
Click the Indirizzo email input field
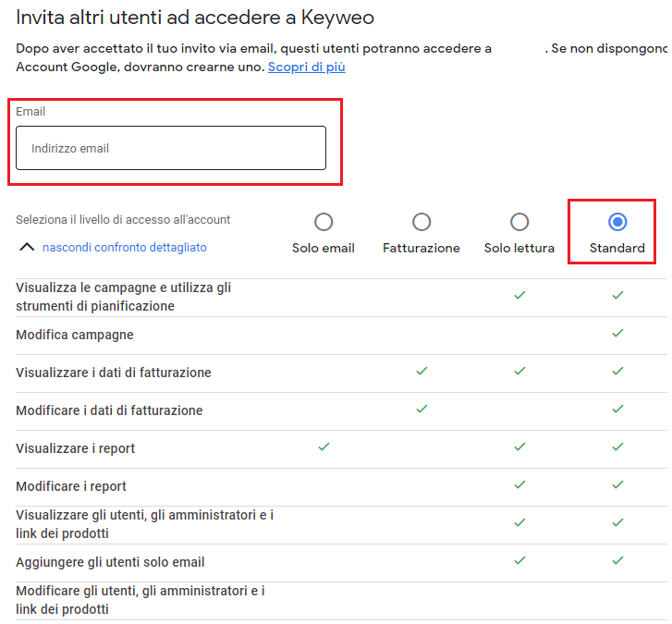point(171,148)
